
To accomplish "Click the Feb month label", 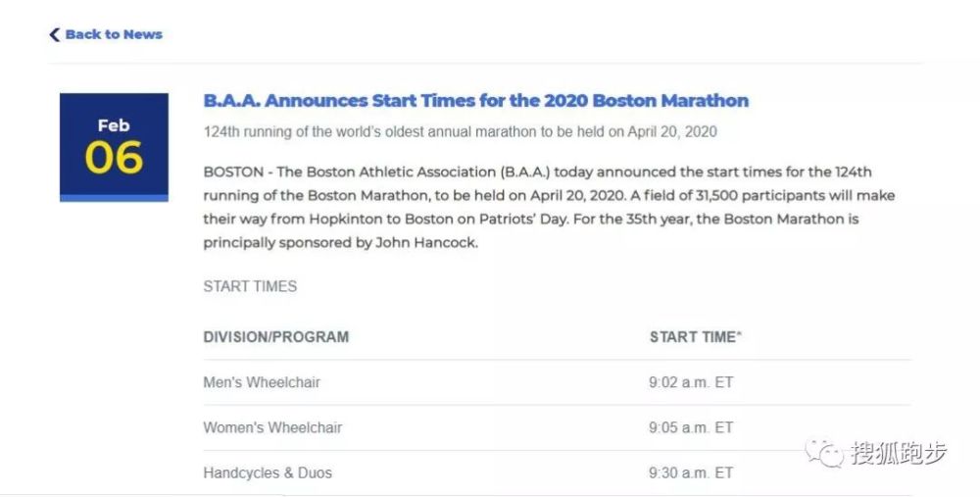I will pos(114,125).
